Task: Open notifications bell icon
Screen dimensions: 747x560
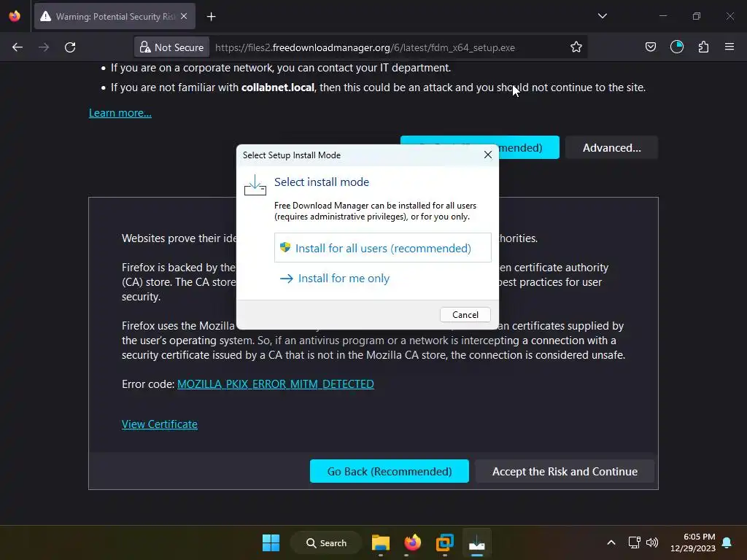Action: 727,542
